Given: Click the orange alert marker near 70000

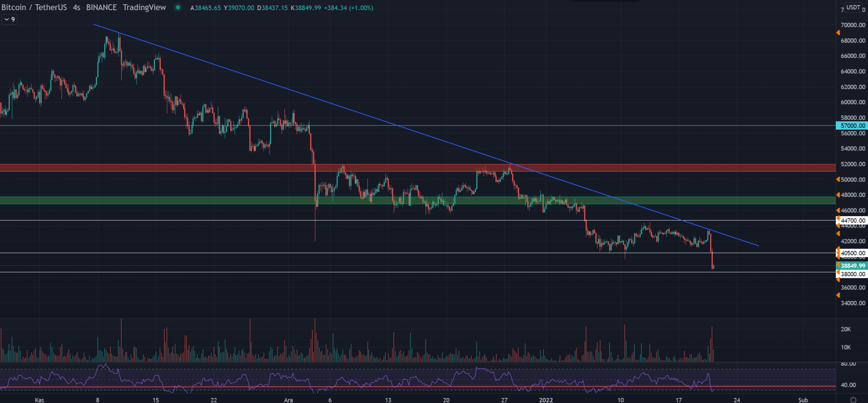Looking at the screenshot, I should pos(838,33).
